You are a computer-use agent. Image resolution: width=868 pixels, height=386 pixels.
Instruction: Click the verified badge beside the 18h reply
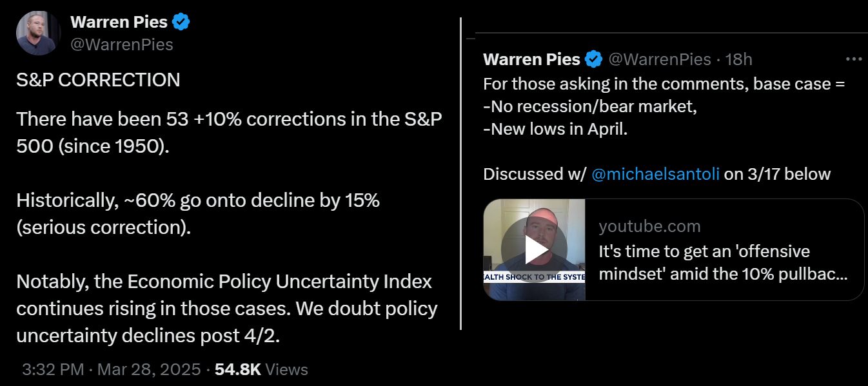[x=594, y=60]
